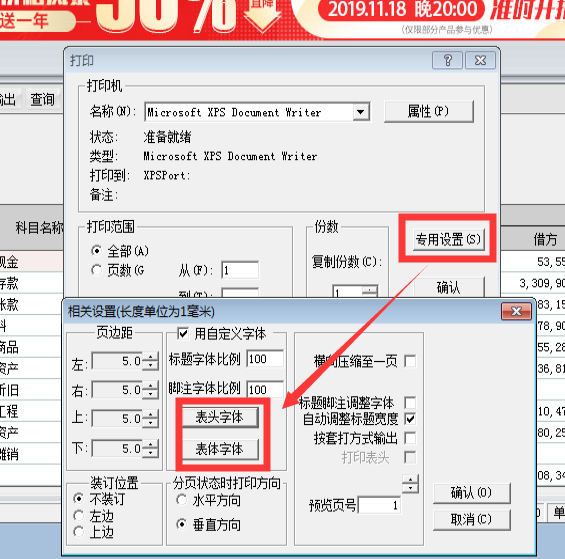The image size is (565, 559).
Task: Click the 预览页号 page number field
Action: tap(379, 505)
